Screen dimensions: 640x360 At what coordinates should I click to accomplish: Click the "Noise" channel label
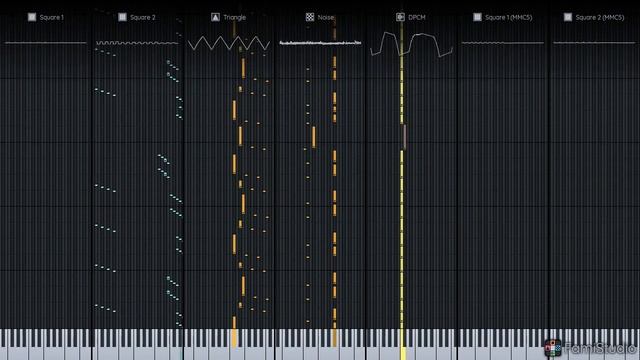(x=326, y=18)
